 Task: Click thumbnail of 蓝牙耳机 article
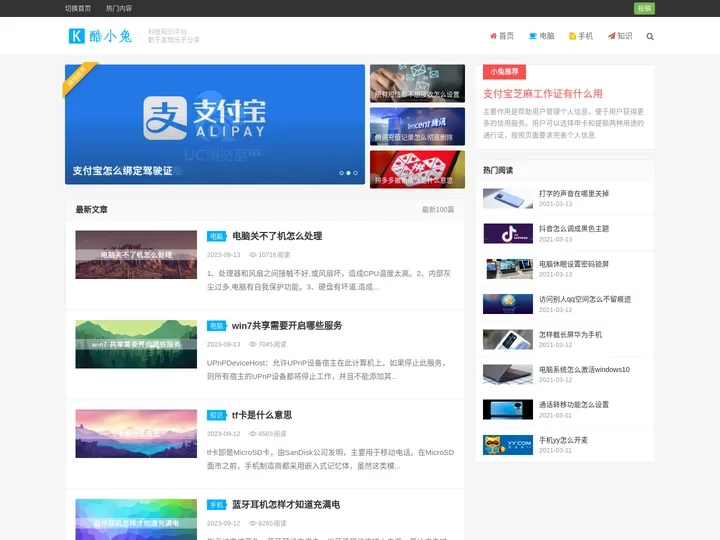click(x=136, y=519)
